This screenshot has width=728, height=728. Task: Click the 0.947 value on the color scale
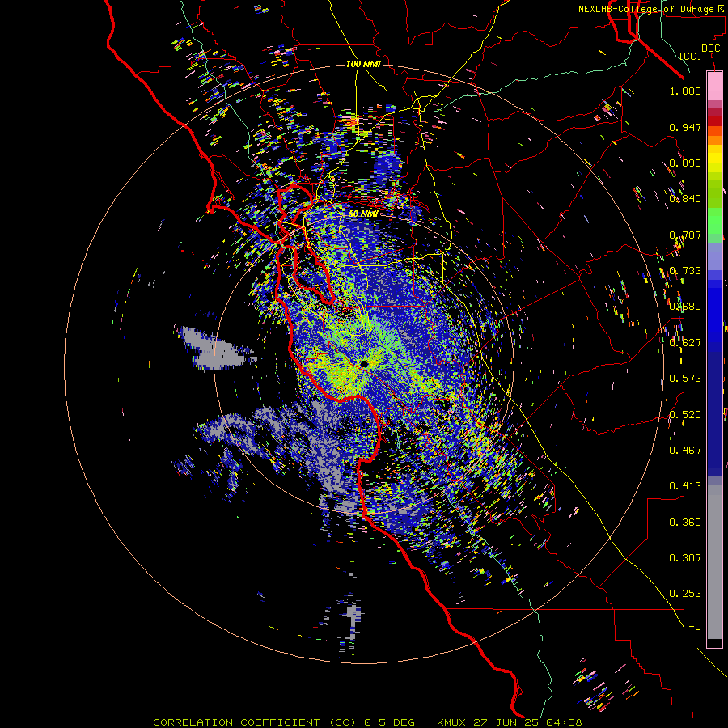(x=685, y=127)
